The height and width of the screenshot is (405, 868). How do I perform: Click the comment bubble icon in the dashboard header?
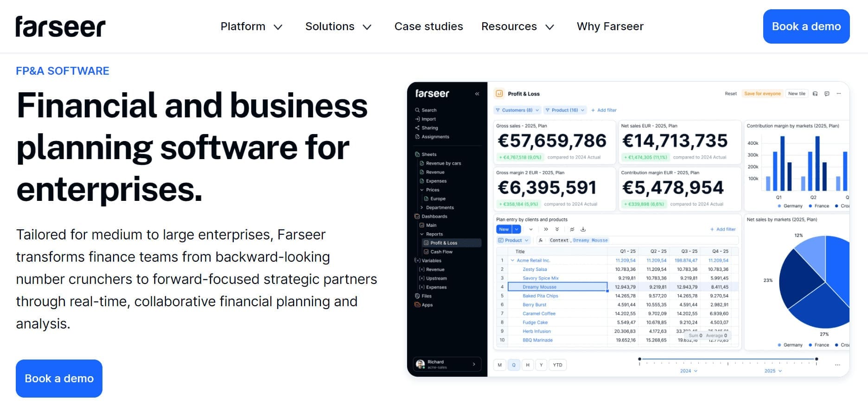pyautogui.click(x=827, y=94)
